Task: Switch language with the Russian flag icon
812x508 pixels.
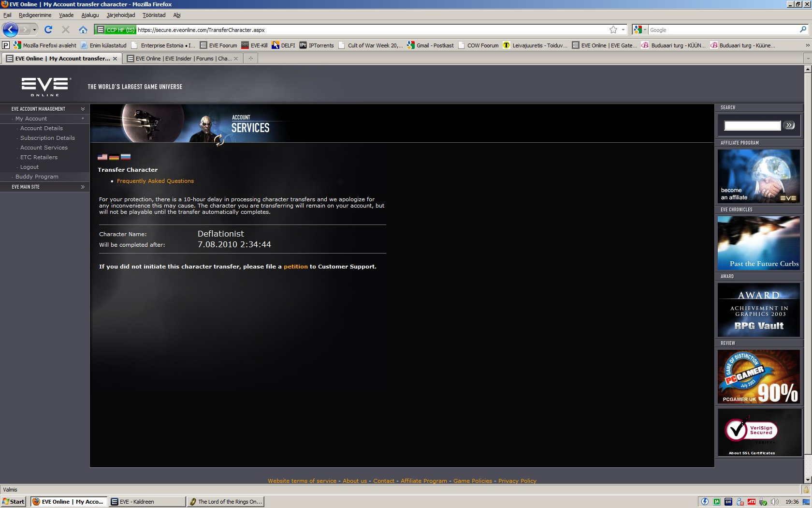Action: point(126,157)
